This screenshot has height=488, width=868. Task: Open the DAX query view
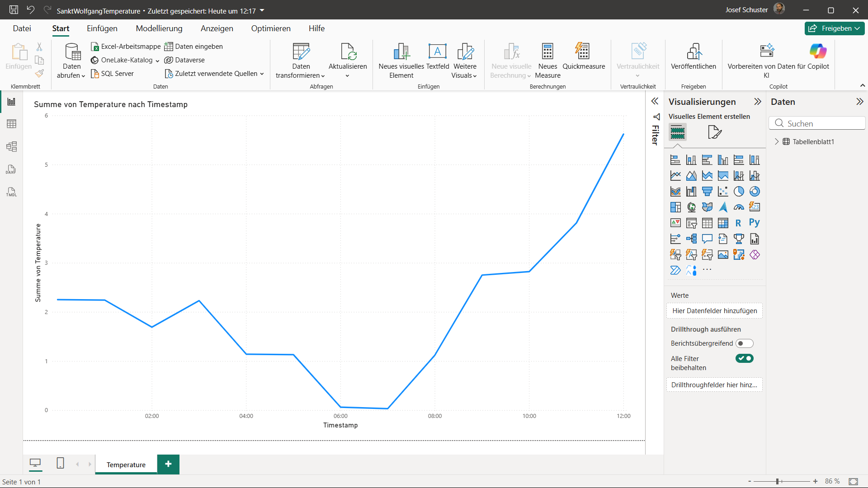(11, 169)
